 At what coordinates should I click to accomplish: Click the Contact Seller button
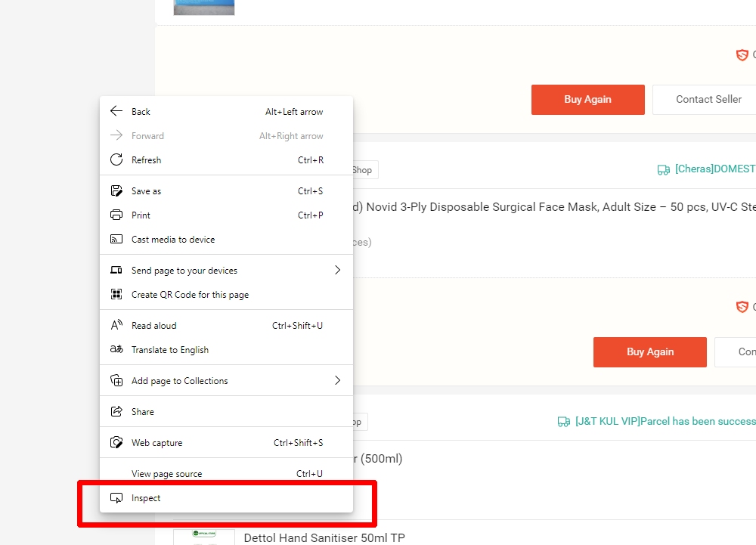708,100
